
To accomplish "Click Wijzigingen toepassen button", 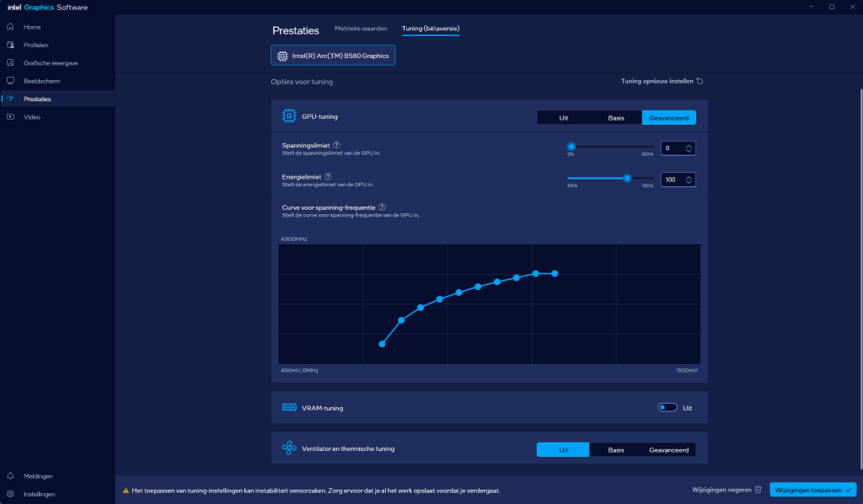I will point(812,490).
